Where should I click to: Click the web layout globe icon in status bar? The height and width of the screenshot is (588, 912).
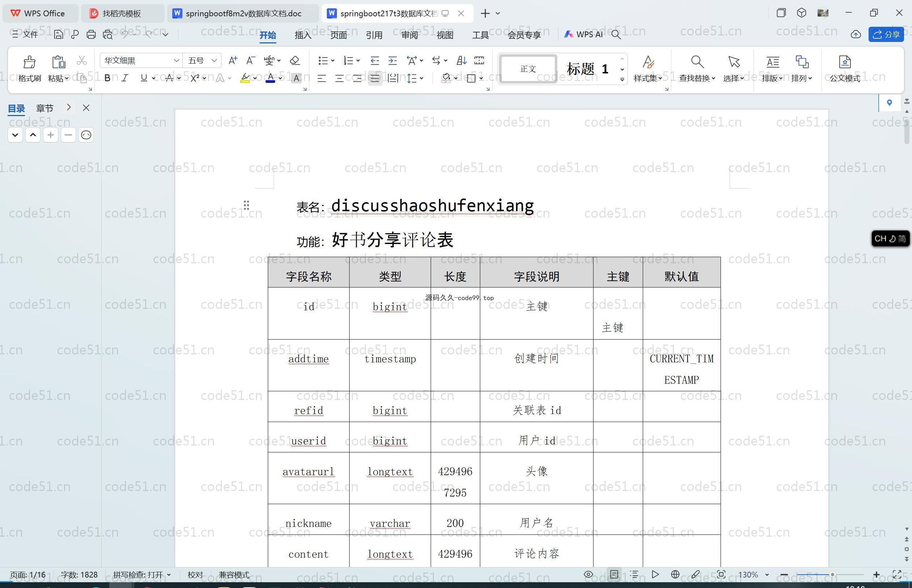[x=675, y=574]
